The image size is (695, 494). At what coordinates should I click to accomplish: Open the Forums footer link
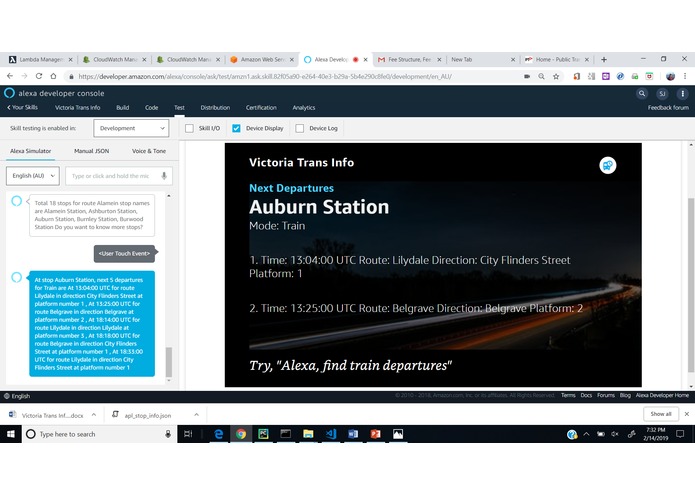pyautogui.click(x=605, y=395)
